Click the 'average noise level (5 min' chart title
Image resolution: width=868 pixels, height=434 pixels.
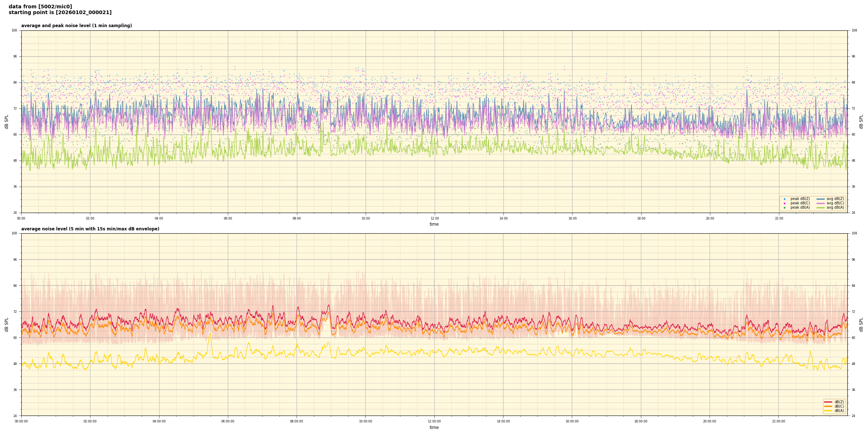click(x=90, y=229)
